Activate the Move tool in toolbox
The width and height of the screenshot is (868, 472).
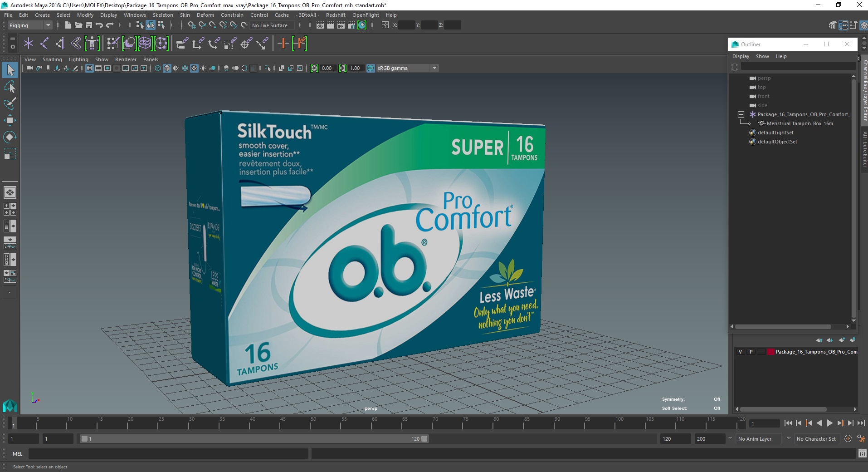[x=10, y=120]
